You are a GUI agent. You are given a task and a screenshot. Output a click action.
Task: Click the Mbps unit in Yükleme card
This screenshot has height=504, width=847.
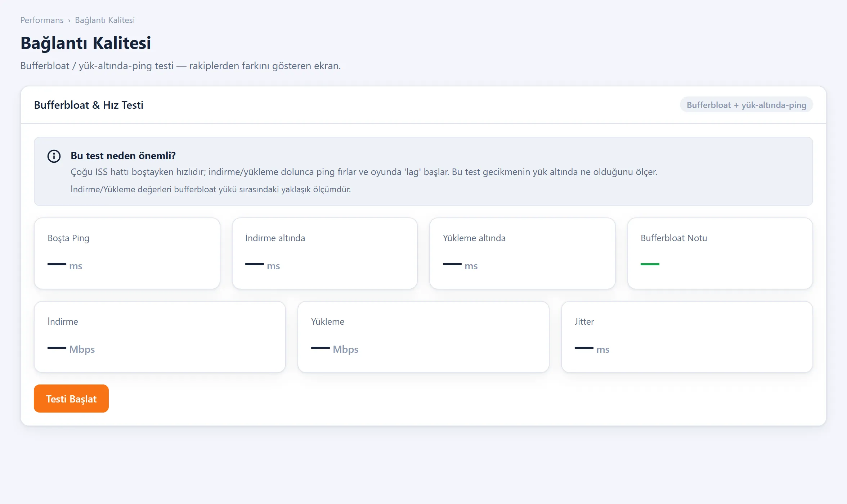point(346,349)
